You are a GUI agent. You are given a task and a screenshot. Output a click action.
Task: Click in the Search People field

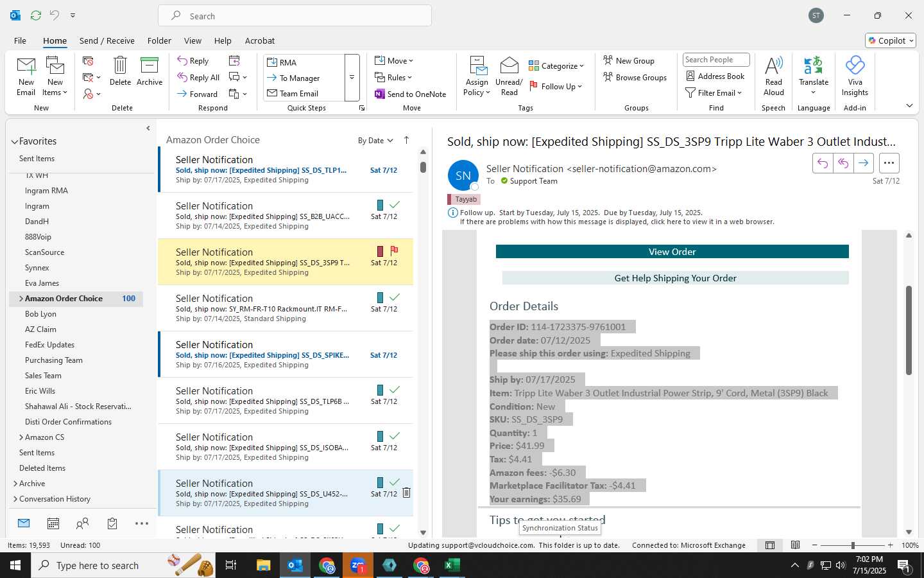716,60
